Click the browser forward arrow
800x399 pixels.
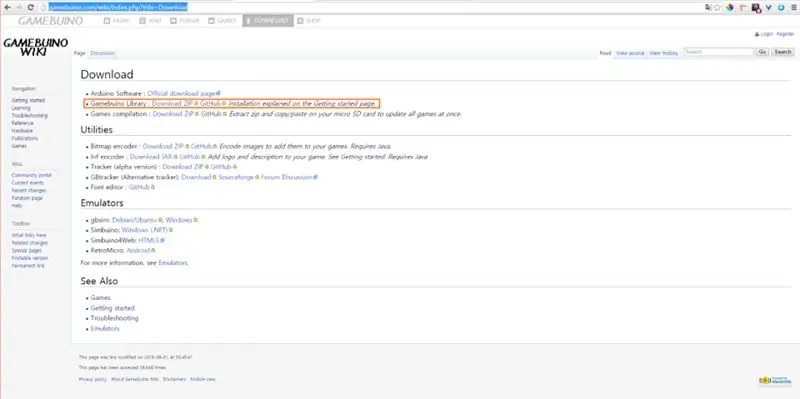click(19, 8)
